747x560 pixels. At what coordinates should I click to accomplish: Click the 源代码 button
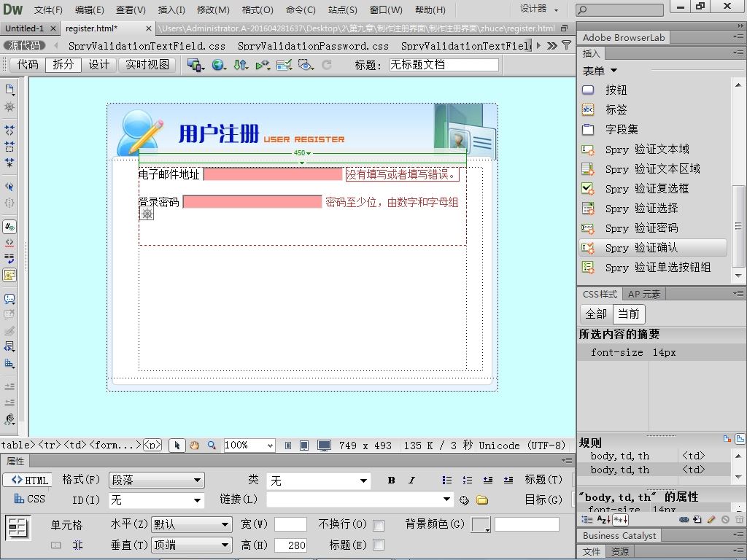pos(24,45)
